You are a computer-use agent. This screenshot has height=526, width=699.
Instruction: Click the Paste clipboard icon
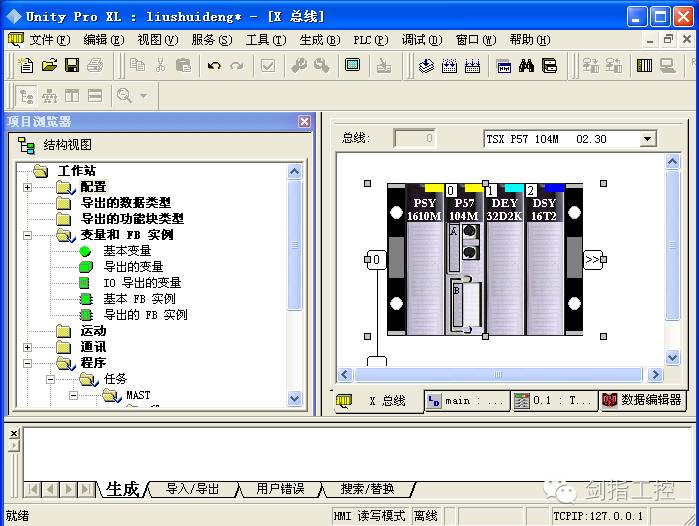click(x=183, y=66)
